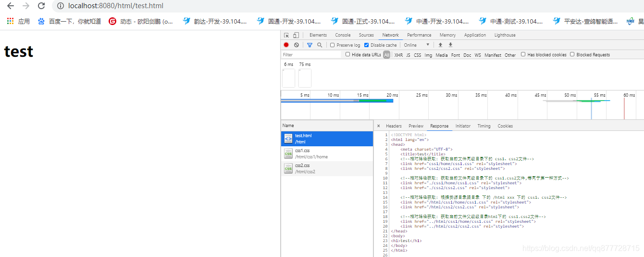The image size is (644, 257).
Task: Switch to the Elements tab
Action: click(318, 35)
